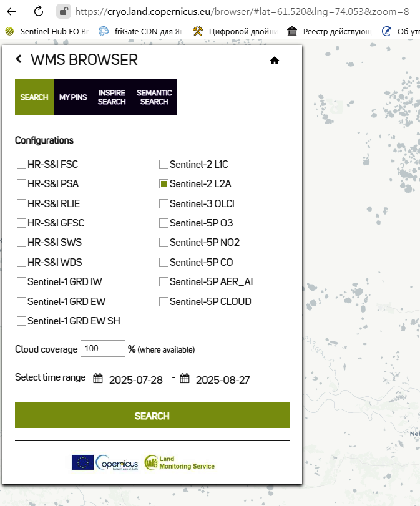This screenshot has height=506, width=420.
Task: Click the Copernicus logo
Action: (x=100, y=462)
